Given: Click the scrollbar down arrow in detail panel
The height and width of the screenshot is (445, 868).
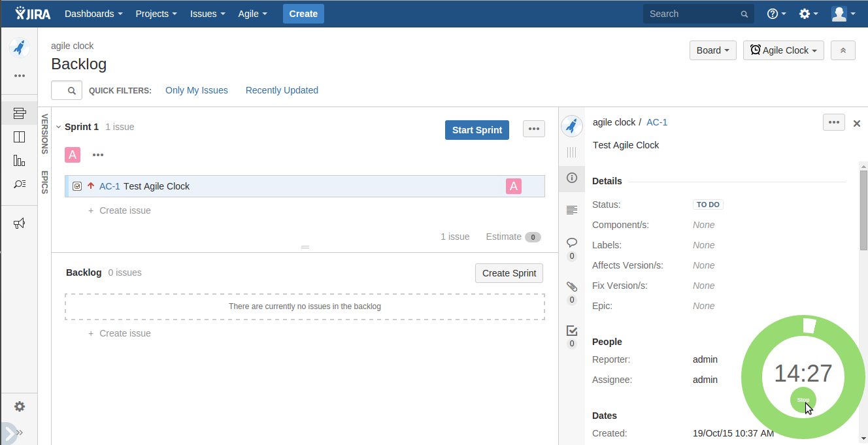Looking at the screenshot, I should [x=863, y=438].
